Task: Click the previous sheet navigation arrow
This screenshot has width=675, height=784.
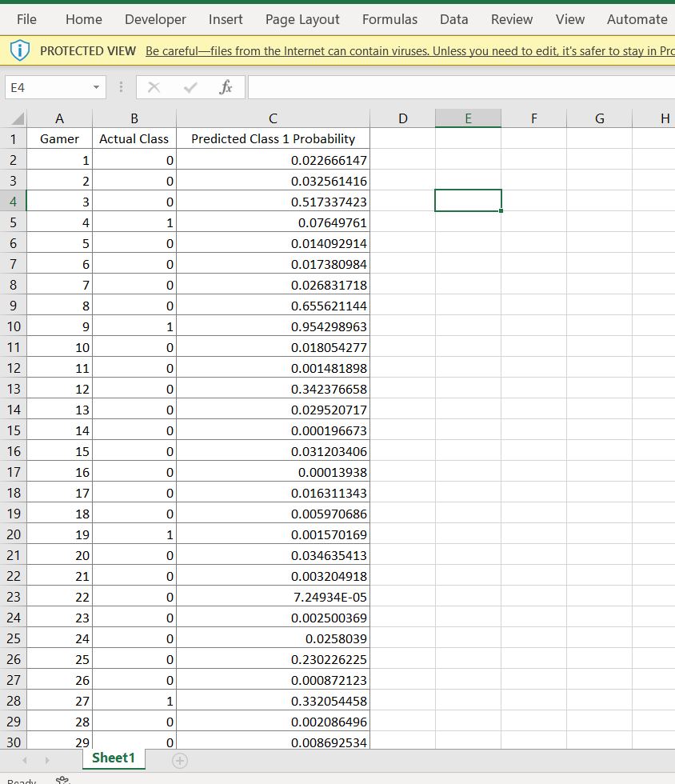Action: (x=23, y=758)
